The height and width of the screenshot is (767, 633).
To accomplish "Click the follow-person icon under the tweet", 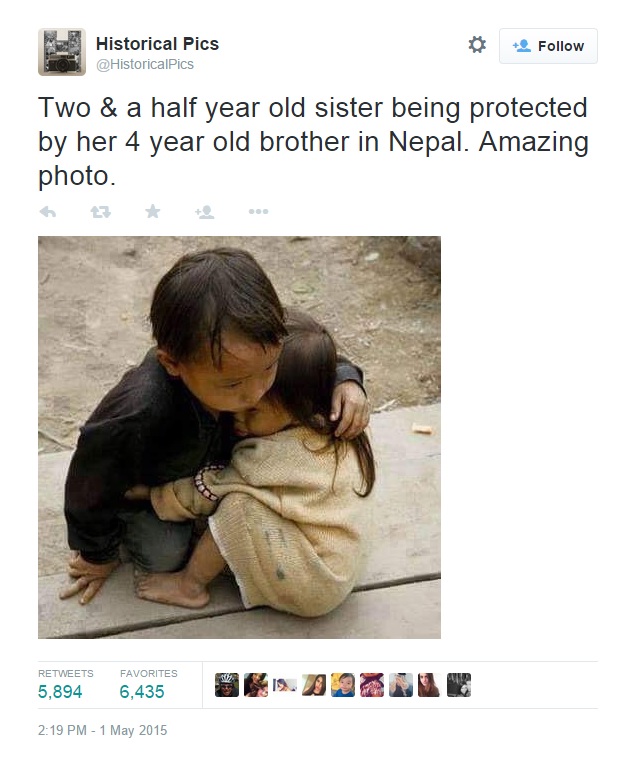I will (204, 212).
